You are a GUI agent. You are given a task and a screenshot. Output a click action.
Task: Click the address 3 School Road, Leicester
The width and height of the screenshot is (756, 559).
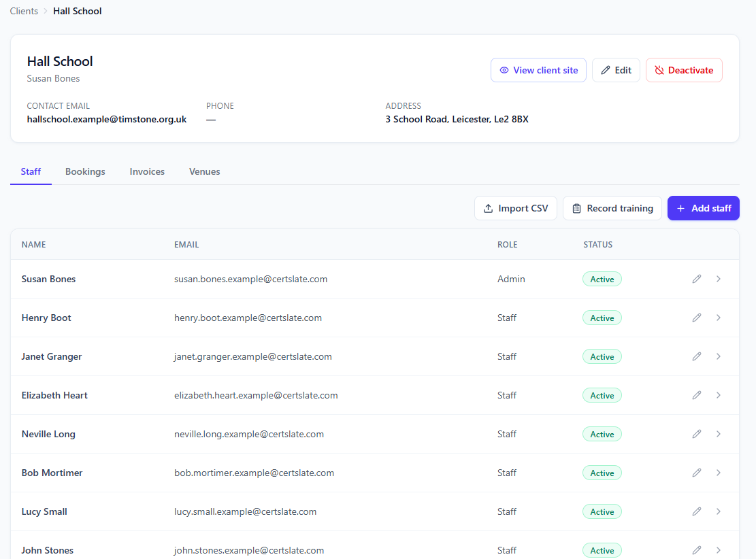(x=457, y=120)
